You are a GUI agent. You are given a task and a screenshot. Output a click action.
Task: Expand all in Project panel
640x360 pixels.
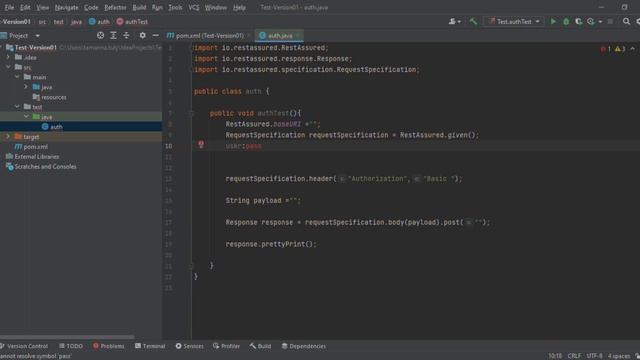113,36
